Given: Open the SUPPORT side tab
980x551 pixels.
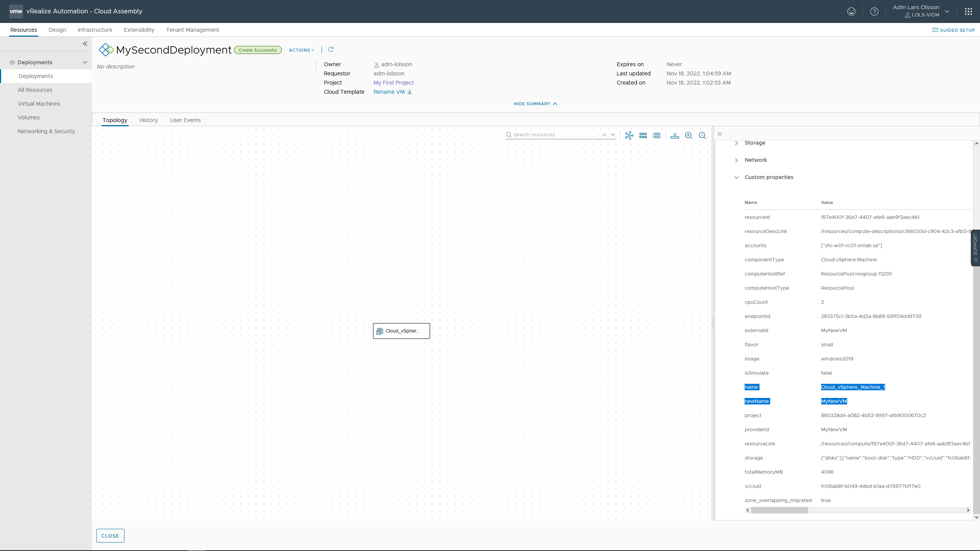Looking at the screenshot, I should click(975, 248).
